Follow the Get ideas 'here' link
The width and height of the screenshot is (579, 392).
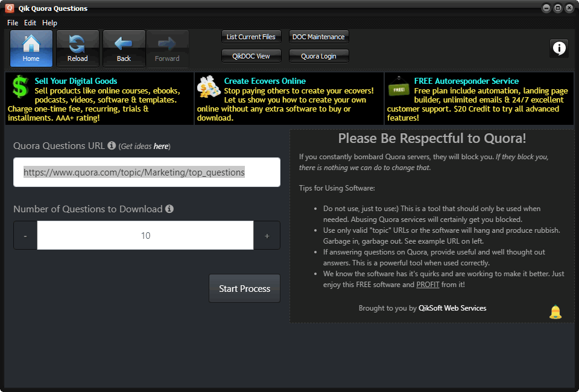160,146
